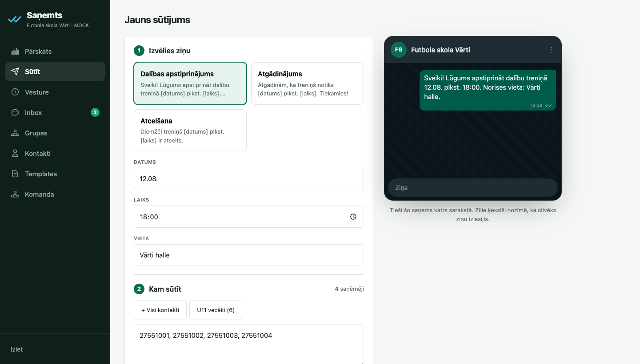Image resolution: width=640 pixels, height=364 pixels.
Task: Focus the Laiks field showing 18:00
Action: pyautogui.click(x=249, y=217)
